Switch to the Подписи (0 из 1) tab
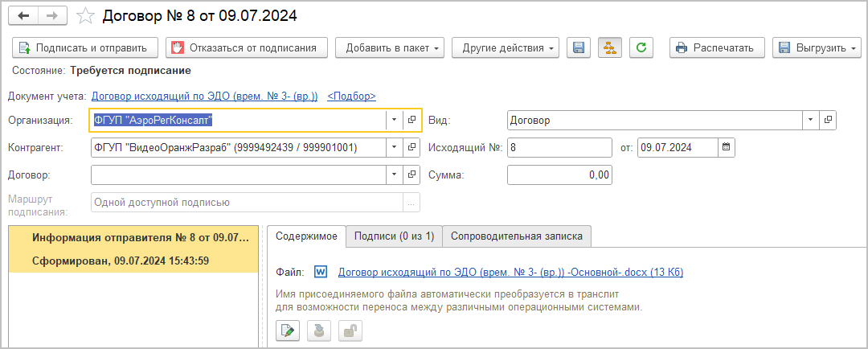 pyautogui.click(x=394, y=236)
